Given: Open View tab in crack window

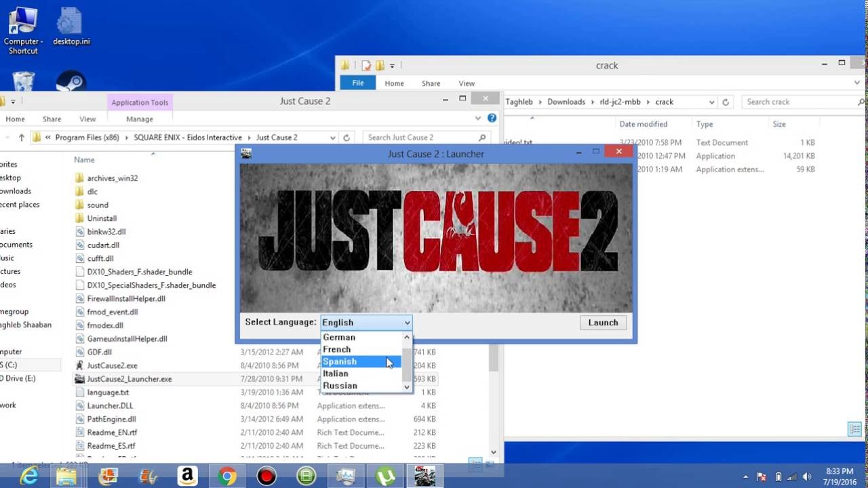Looking at the screenshot, I should tap(467, 83).
